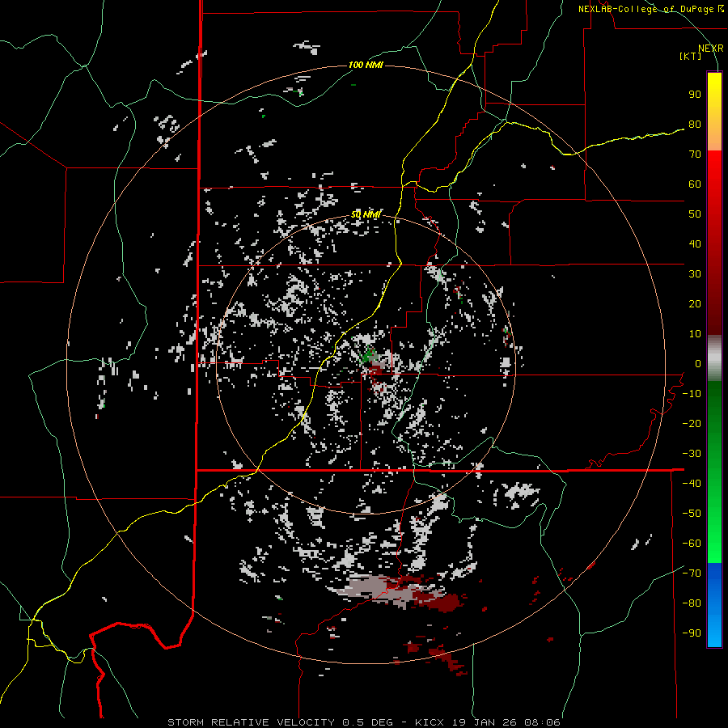Click the -20 value on the velocity scale
This screenshot has height=728, width=728.
coord(692,424)
